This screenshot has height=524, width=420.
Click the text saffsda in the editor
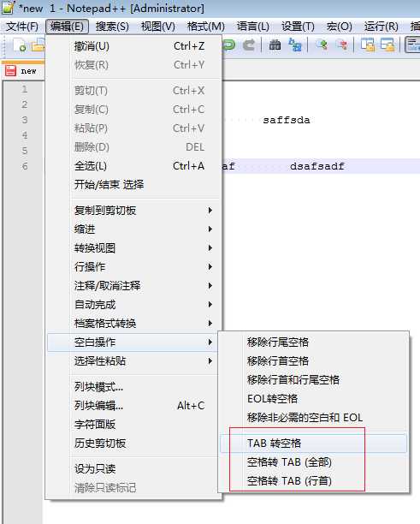click(x=287, y=120)
